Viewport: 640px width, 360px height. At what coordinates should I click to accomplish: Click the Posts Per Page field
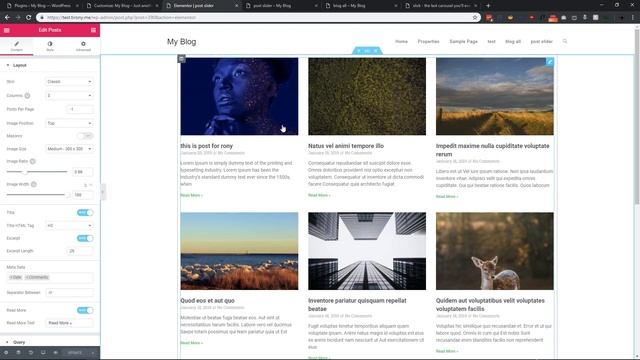80,109
